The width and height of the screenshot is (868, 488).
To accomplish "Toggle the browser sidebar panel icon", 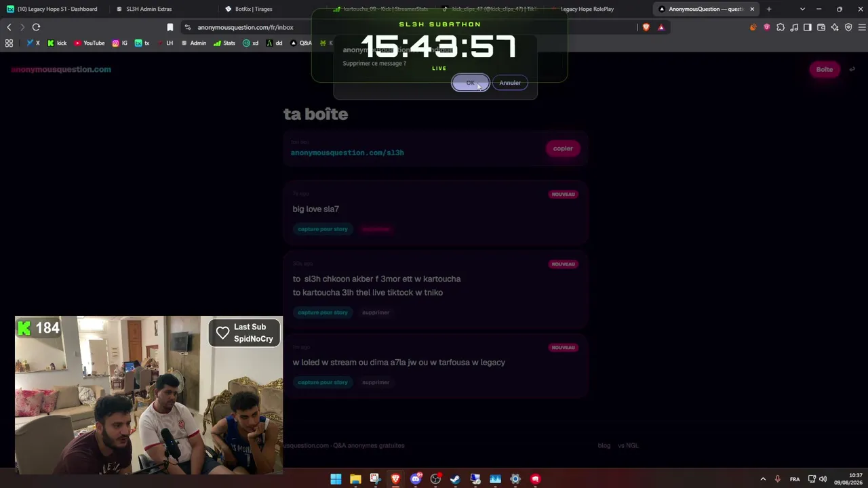I will coord(808,27).
